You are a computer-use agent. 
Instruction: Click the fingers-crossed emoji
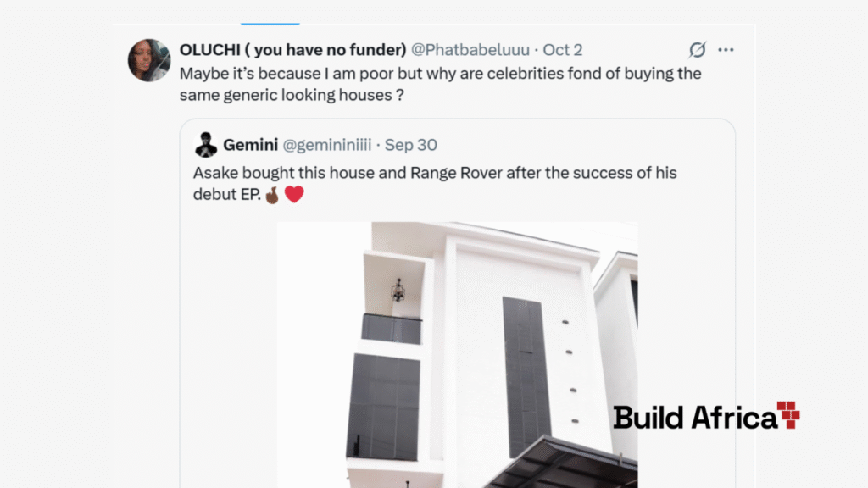coord(271,194)
